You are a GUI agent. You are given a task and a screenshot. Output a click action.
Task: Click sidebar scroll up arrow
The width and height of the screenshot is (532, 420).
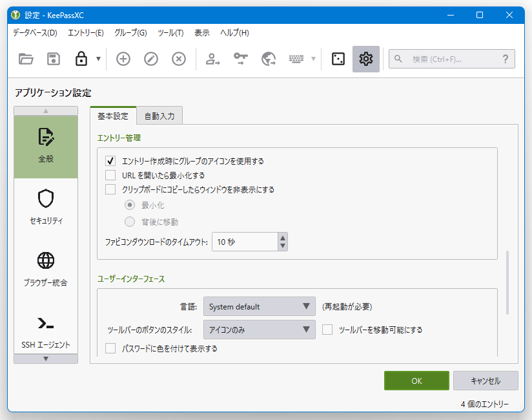pos(46,110)
